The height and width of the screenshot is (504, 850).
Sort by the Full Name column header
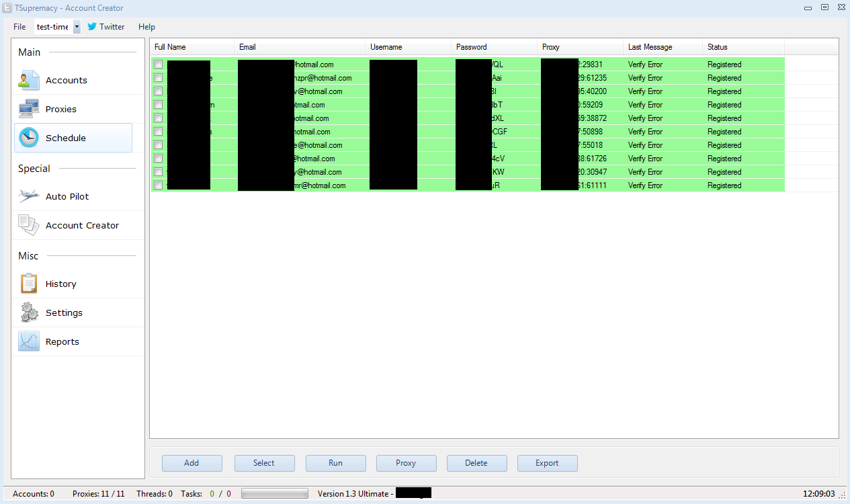click(192, 47)
